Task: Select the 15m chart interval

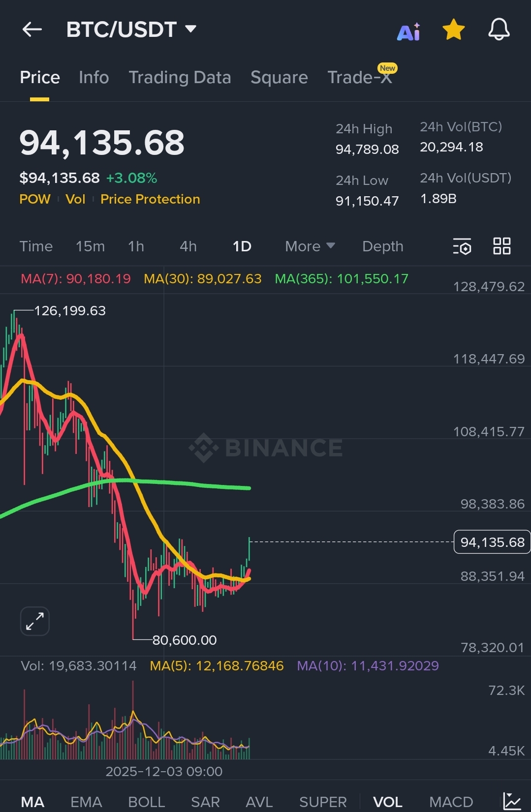Action: click(90, 246)
